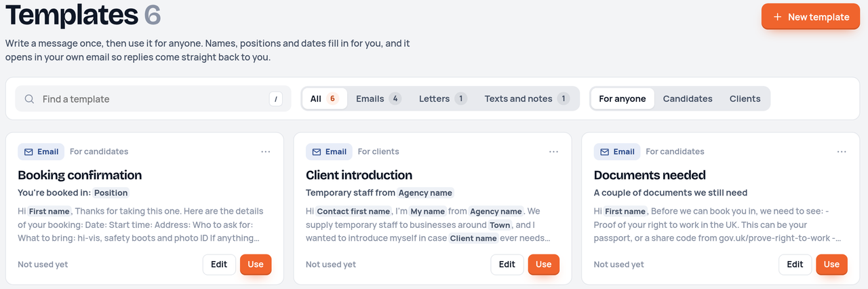Click the count badge on Letters tab
The width and height of the screenshot is (868, 289).
[x=460, y=99]
